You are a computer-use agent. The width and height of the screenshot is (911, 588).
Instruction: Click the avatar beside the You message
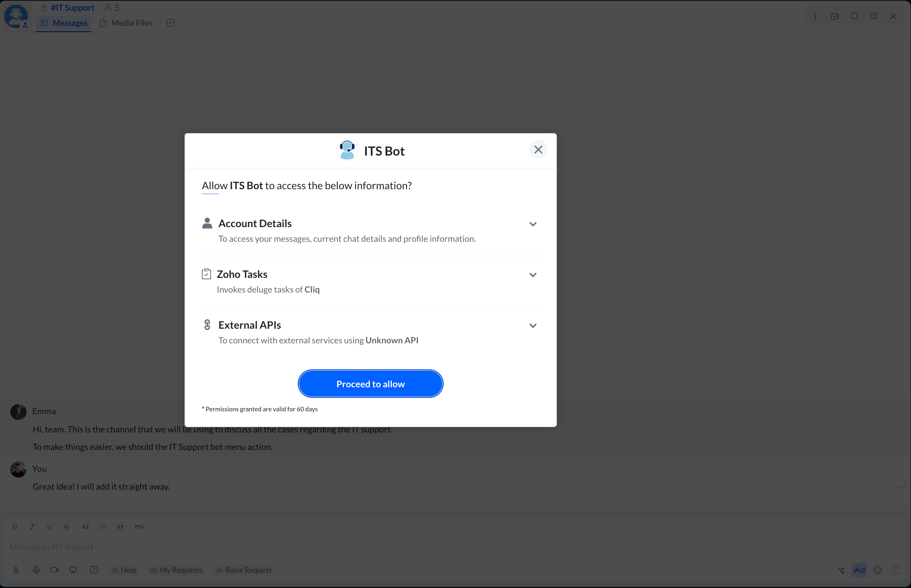(x=18, y=469)
